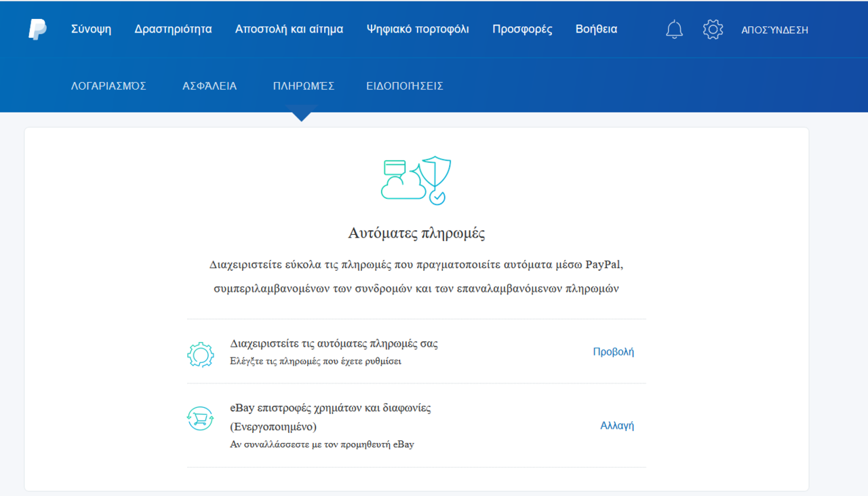Click the Προβολή link for automatic payments
Screen dimensions: 868x496
(614, 351)
